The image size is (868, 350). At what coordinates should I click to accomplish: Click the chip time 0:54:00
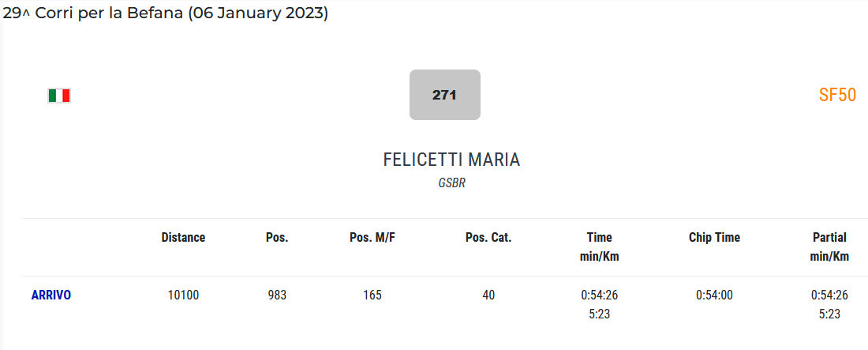coord(714,295)
